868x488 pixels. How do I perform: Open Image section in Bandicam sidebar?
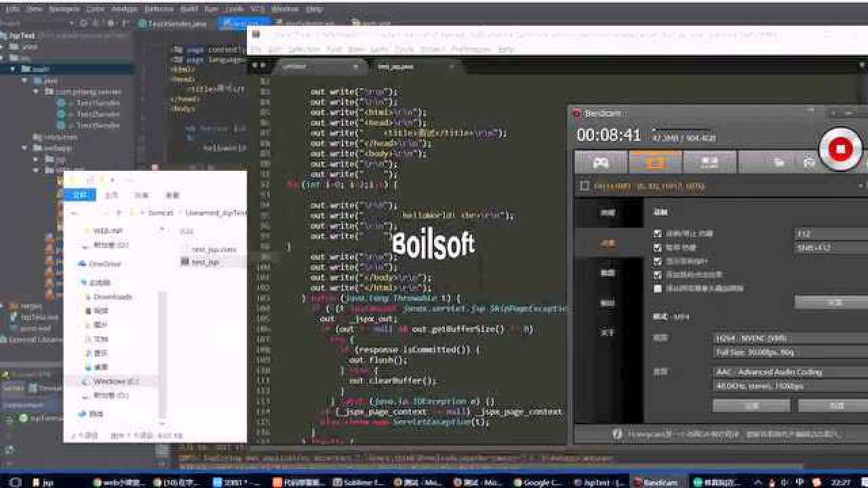pos(608,272)
